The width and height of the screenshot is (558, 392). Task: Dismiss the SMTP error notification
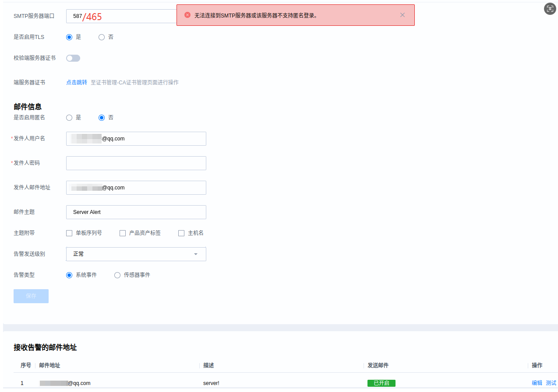tap(403, 15)
